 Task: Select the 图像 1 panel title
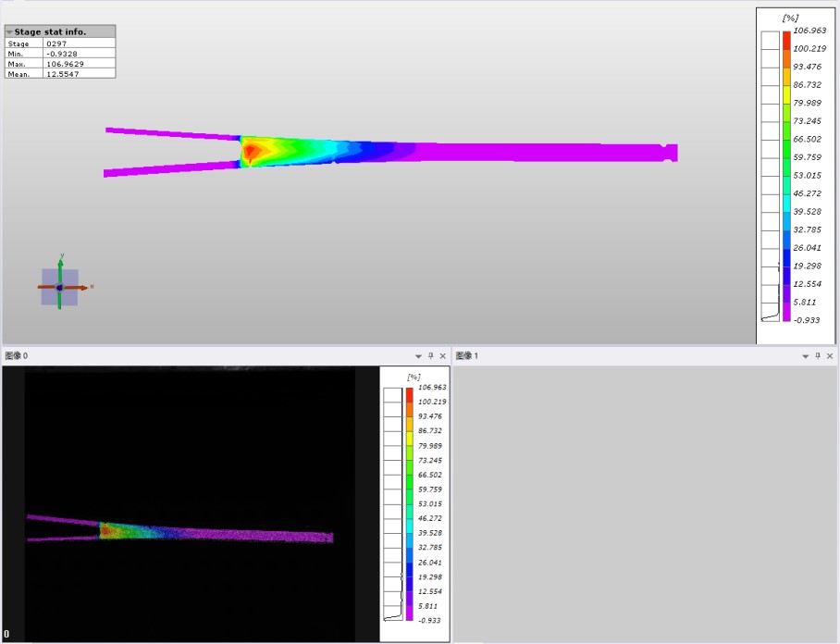click(x=469, y=356)
